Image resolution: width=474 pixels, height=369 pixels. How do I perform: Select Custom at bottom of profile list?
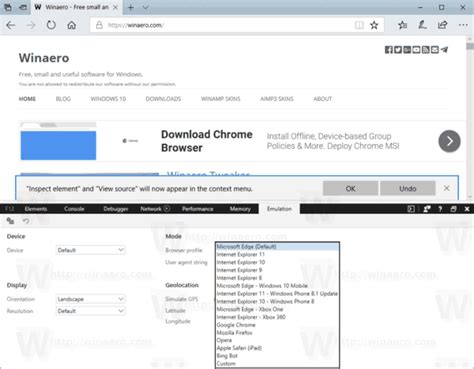point(277,364)
